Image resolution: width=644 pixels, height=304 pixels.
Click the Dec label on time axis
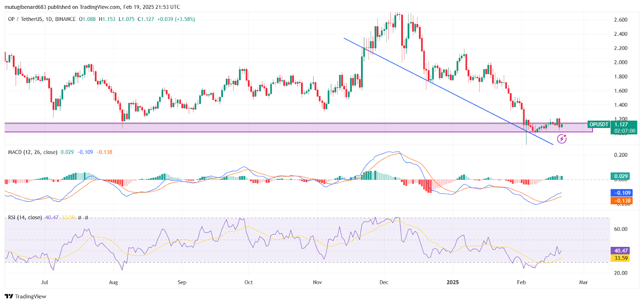[x=384, y=282]
